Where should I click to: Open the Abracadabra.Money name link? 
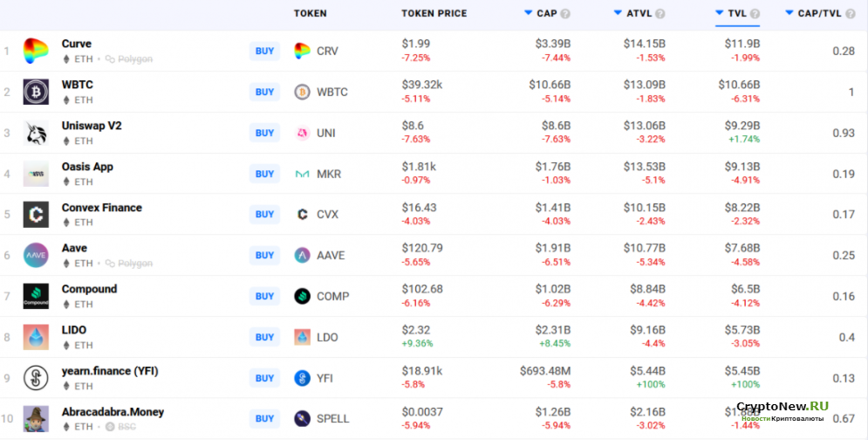click(x=113, y=412)
